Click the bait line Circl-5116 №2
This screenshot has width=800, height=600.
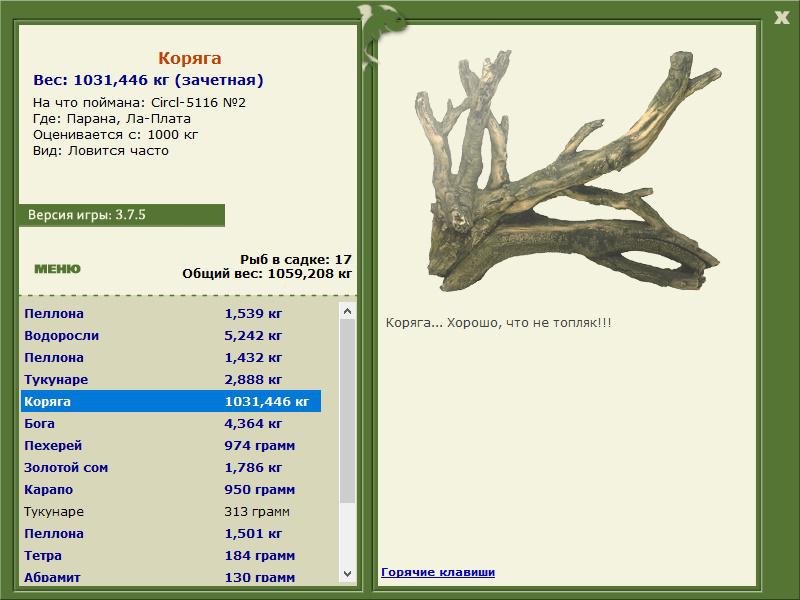pos(139,103)
